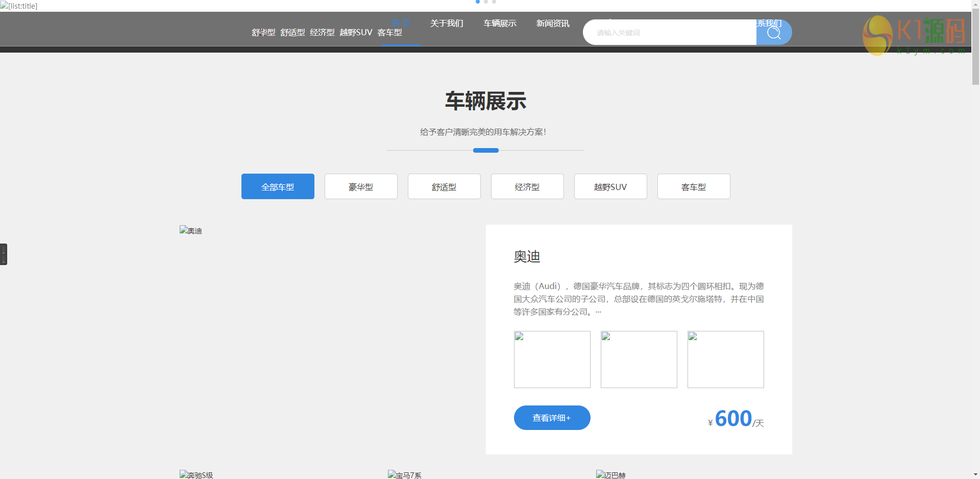Open the 迈巴赫 car image

(610, 474)
